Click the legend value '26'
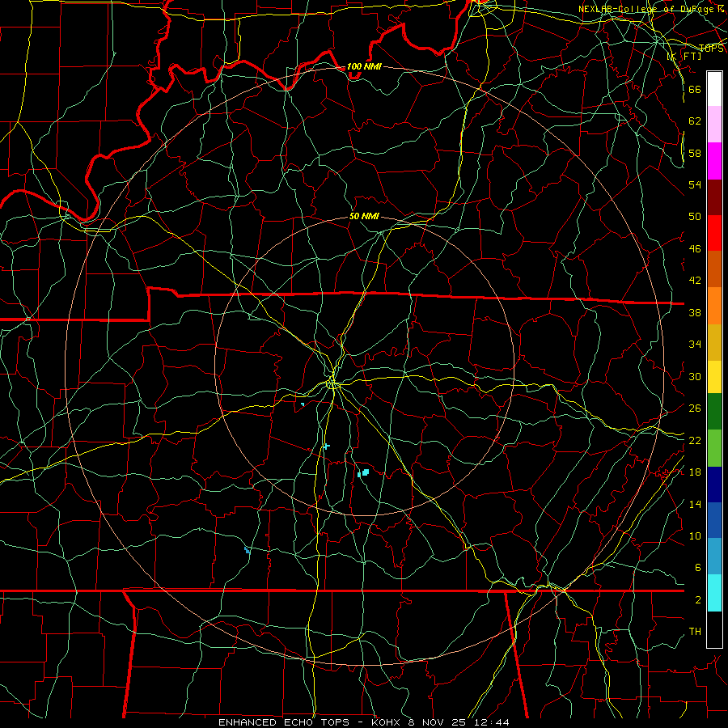Image resolution: width=728 pixels, height=728 pixels. [695, 408]
